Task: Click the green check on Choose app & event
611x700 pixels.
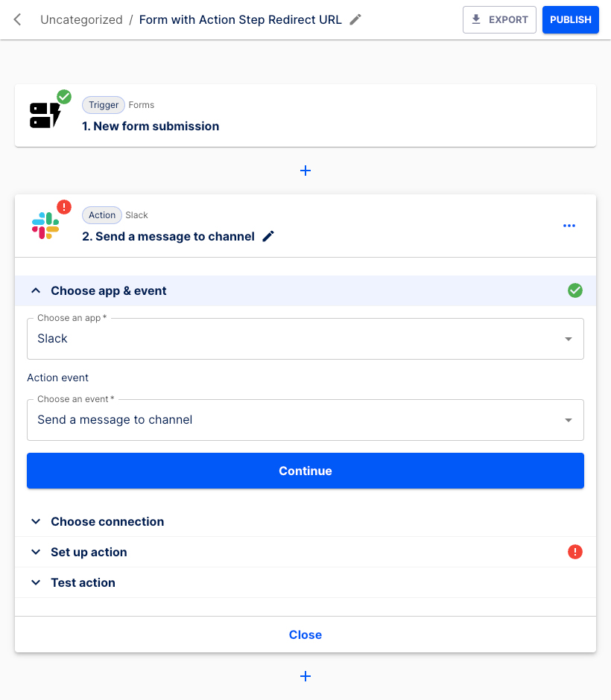Action: [575, 290]
